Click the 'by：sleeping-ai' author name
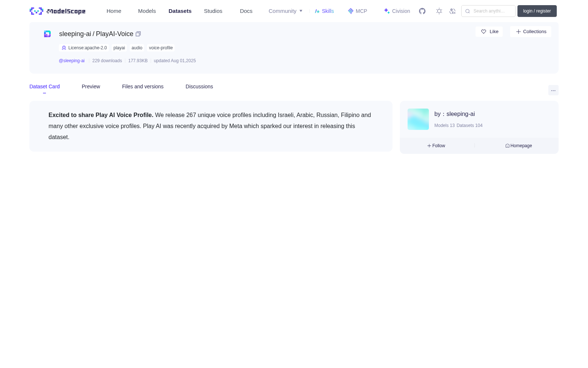Image resolution: width=588 pixels, height=368 pixels. (x=455, y=114)
